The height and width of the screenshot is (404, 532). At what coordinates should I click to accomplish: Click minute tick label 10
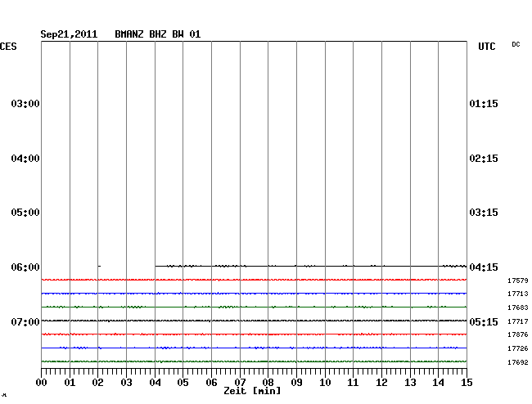325,383
